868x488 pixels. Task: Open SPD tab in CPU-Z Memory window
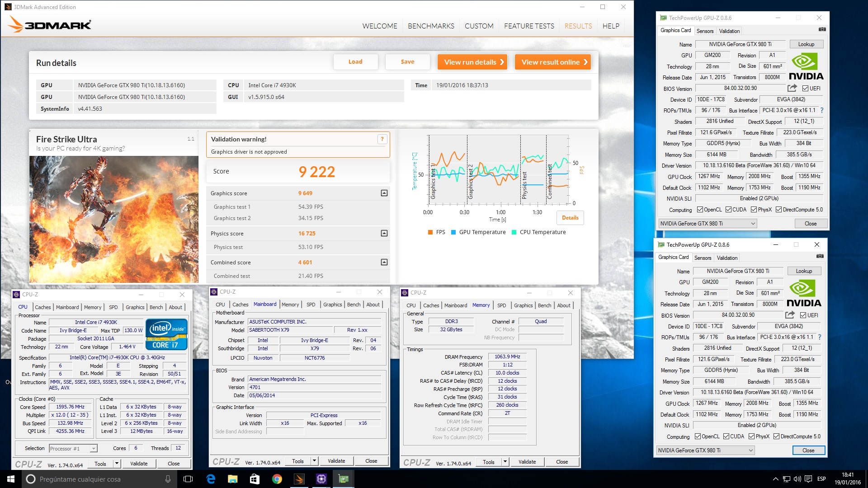click(x=501, y=305)
